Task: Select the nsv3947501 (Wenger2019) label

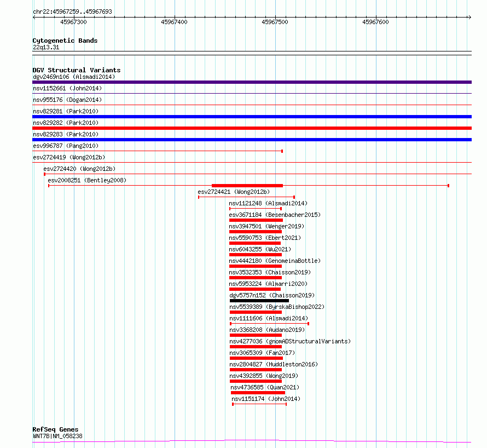Action: click(x=267, y=226)
